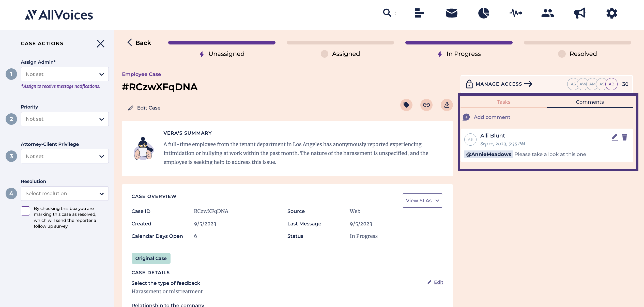The width and height of the screenshot is (644, 307).
Task: Open the Assign Admin dropdown
Action: click(x=65, y=74)
